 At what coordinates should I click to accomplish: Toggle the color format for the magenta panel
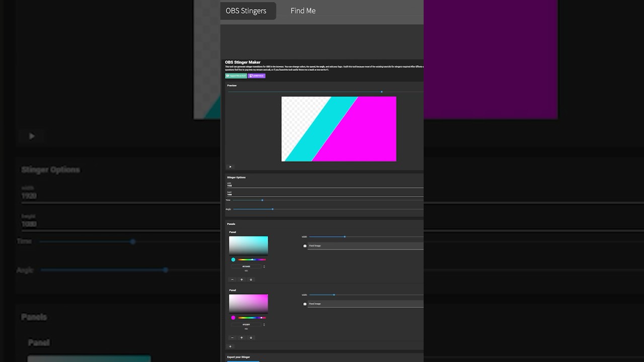[264, 325]
